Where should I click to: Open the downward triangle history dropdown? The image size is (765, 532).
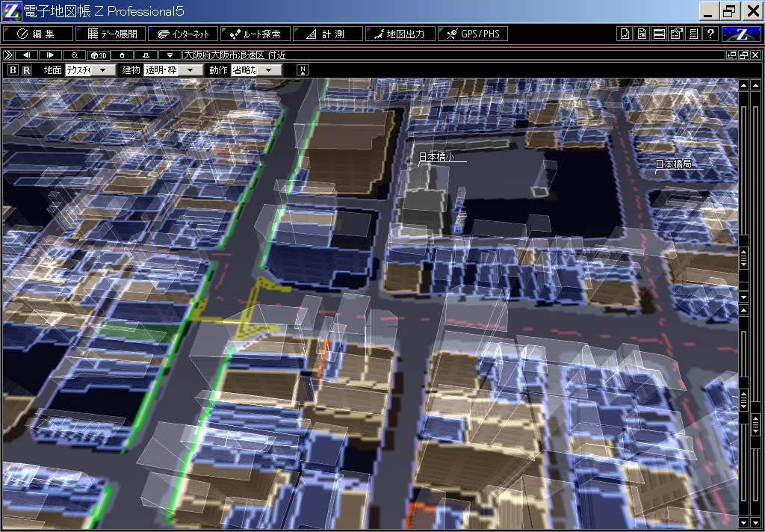[x=170, y=55]
